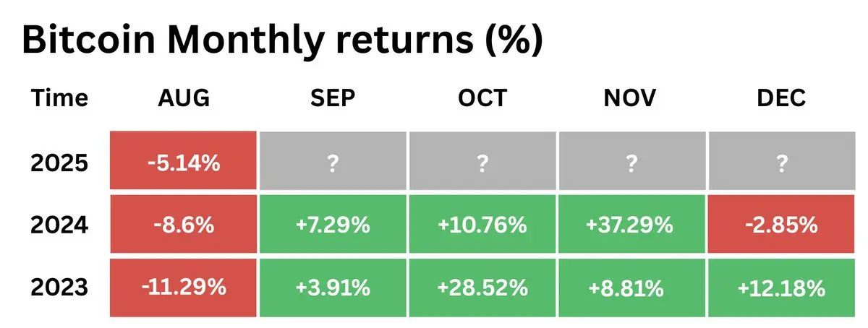
Task: Select the 2023 NOV +8.81% cell
Action: (x=632, y=288)
